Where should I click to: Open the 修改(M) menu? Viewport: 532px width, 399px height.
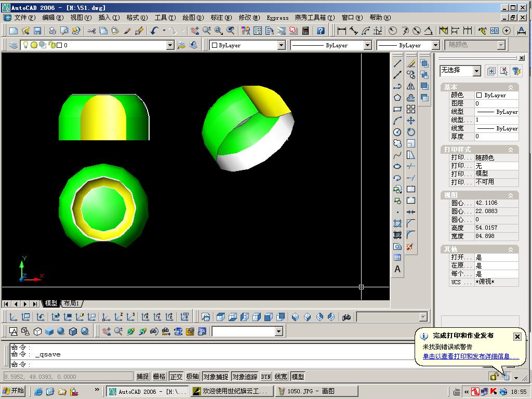249,17
